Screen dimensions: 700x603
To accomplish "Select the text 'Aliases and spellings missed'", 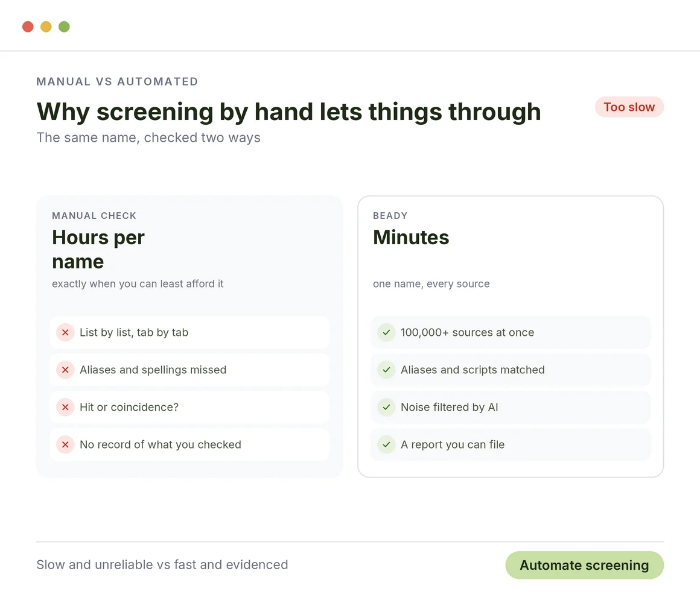I will (153, 370).
